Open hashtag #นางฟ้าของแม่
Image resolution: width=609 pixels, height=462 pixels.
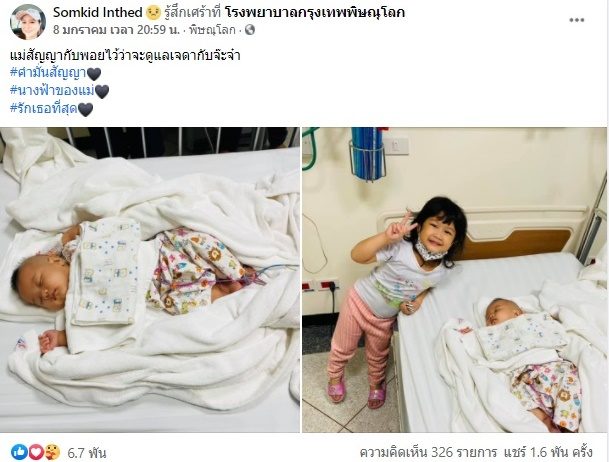pyautogui.click(x=52, y=91)
